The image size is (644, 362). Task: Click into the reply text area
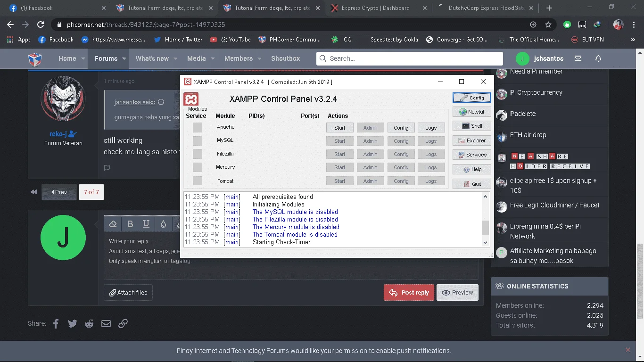[x=291, y=255]
